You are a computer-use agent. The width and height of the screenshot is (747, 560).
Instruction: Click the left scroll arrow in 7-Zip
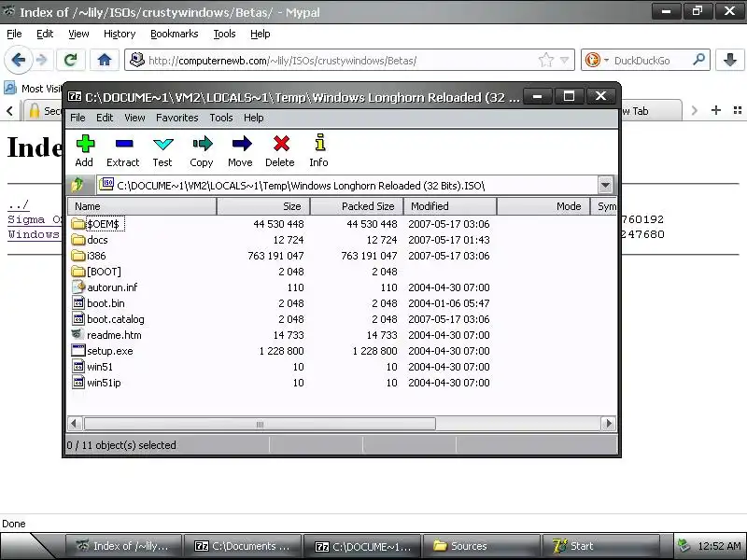click(x=74, y=424)
